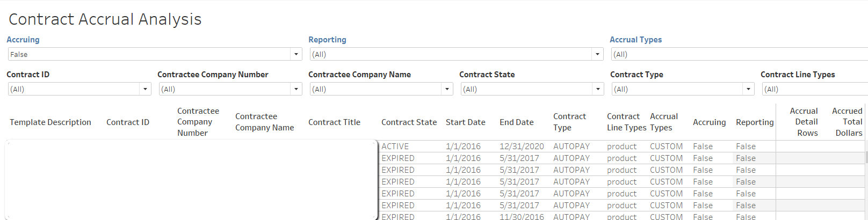The image size is (868, 220).
Task: Select the End Date column header
Action: (516, 122)
